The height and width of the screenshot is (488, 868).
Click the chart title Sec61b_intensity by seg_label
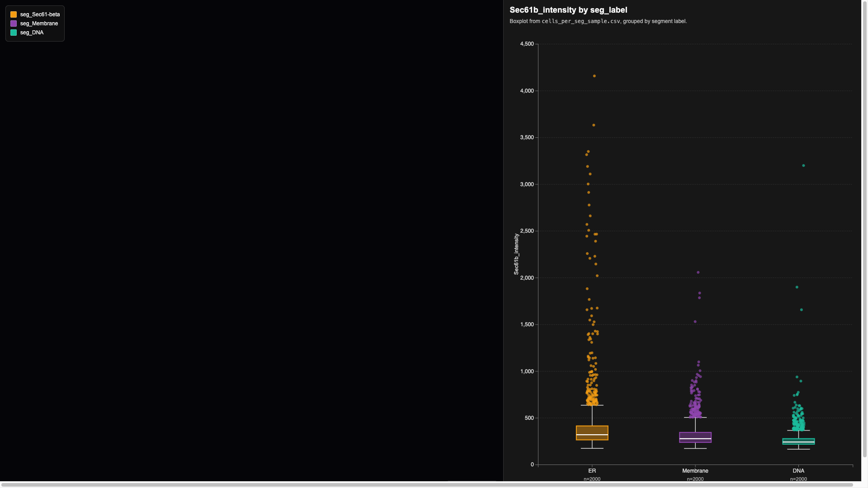click(568, 10)
